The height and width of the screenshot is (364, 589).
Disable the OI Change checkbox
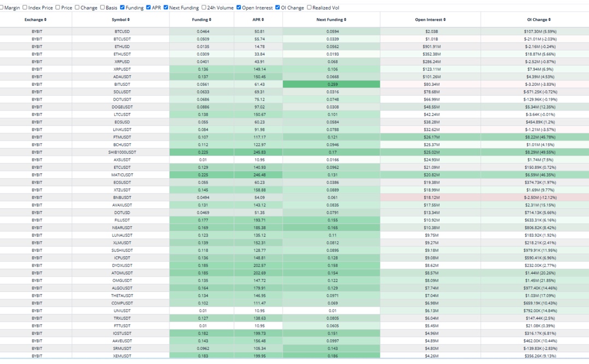tap(278, 8)
